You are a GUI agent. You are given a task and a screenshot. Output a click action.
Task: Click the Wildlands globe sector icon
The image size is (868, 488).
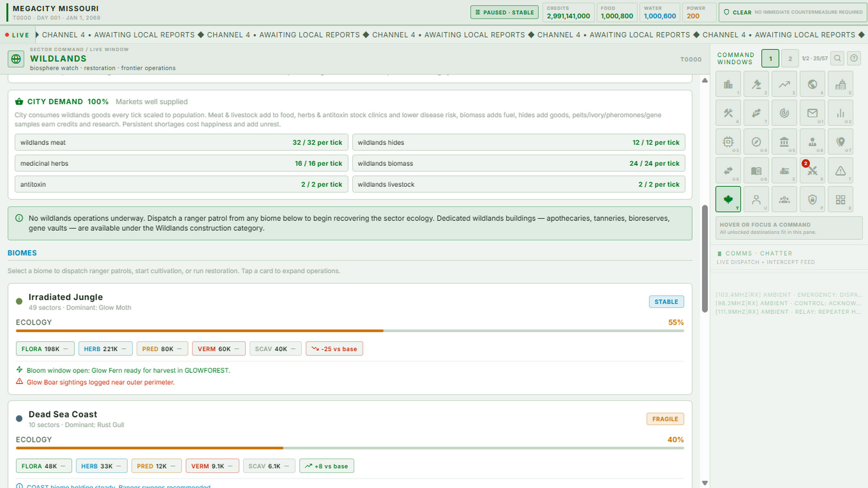coord(16,59)
